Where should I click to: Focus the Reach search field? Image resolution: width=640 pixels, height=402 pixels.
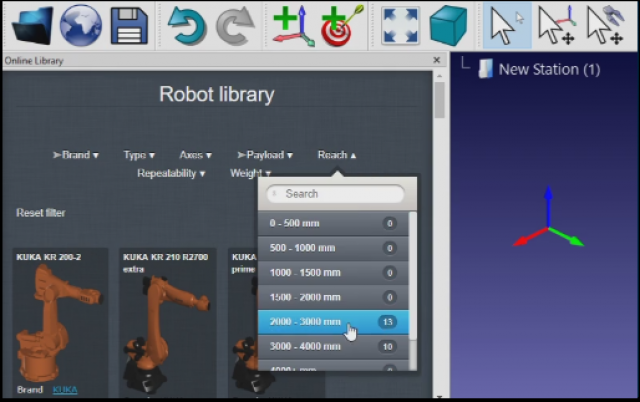pos(336,194)
